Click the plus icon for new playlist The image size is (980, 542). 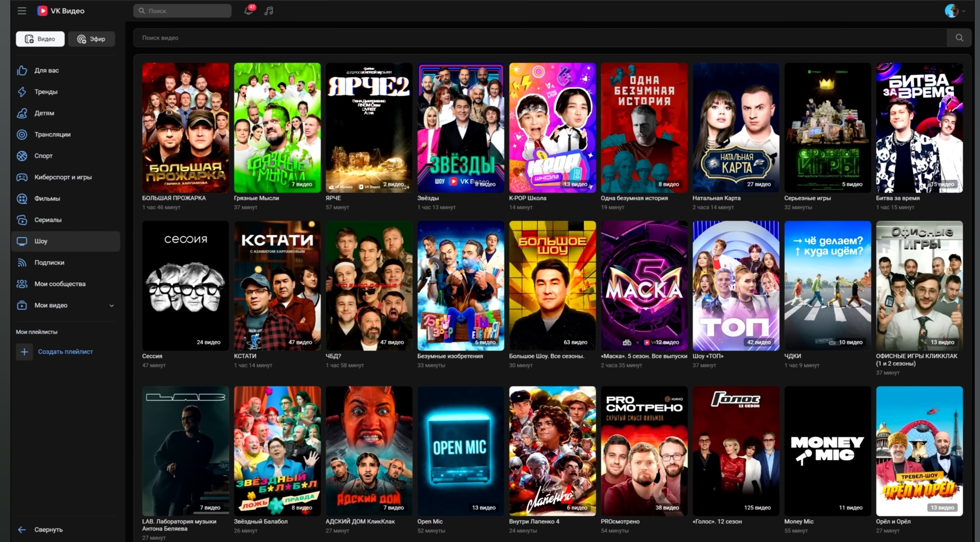[x=24, y=352]
